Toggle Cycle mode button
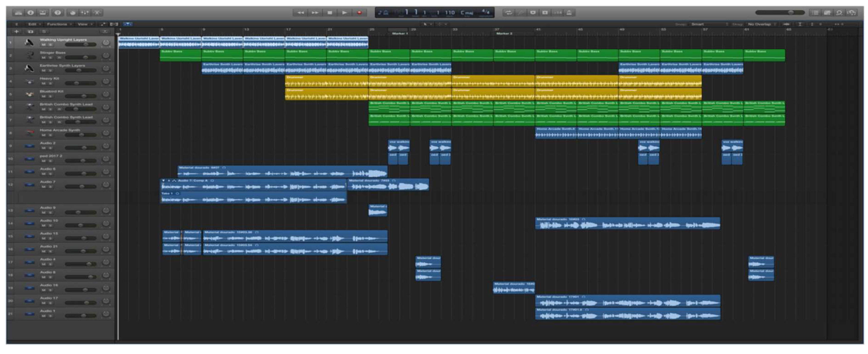 pos(508,13)
